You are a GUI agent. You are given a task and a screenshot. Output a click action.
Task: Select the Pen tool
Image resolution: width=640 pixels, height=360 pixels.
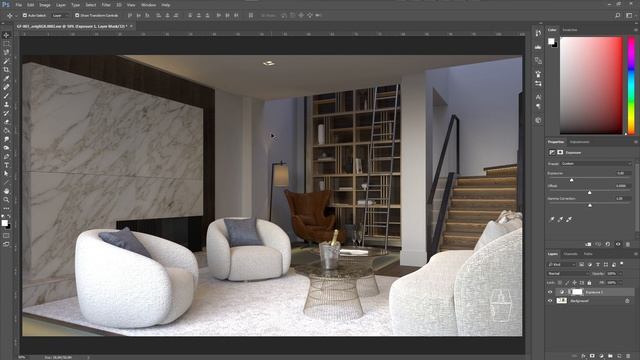pos(6,156)
